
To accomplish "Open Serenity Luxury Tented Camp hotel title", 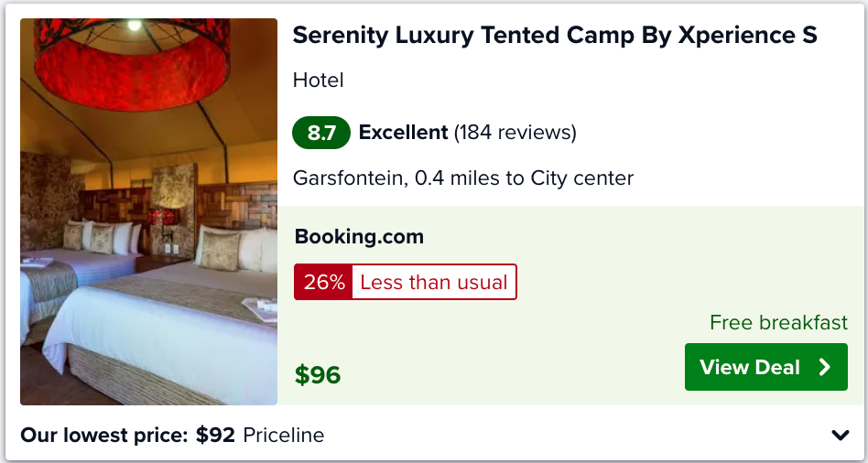I will pos(555,35).
